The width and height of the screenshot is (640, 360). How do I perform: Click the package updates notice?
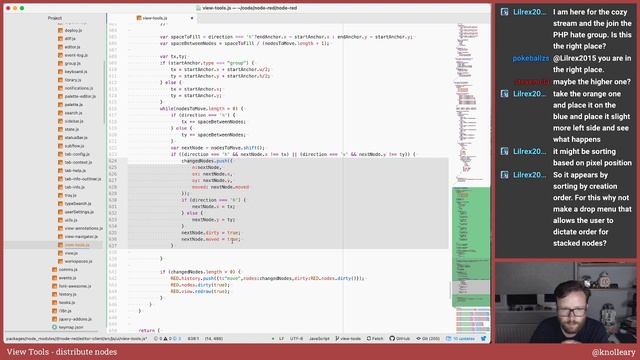pos(460,339)
